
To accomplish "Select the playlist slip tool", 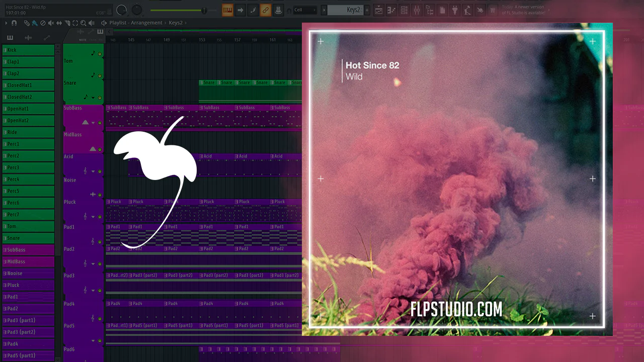I will pyautogui.click(x=59, y=23).
